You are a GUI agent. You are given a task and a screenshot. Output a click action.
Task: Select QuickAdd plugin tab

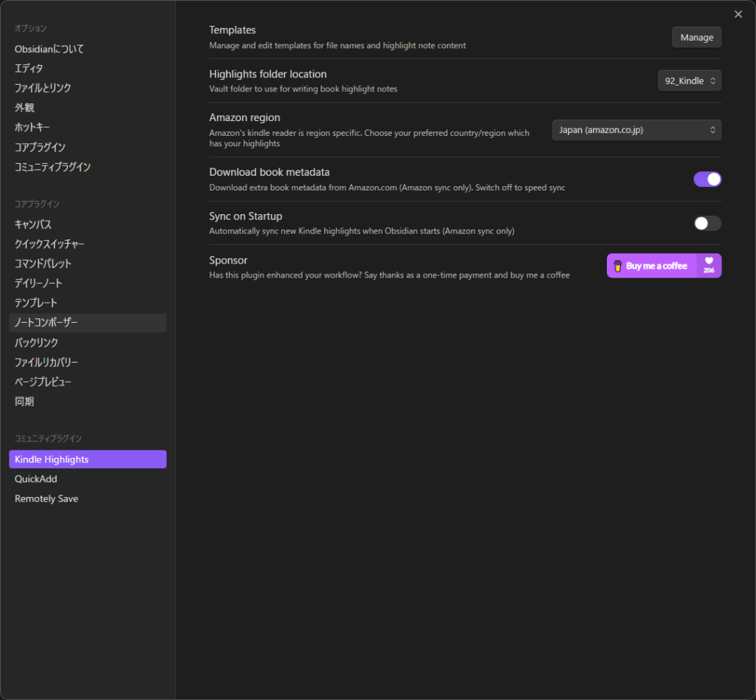(88, 478)
